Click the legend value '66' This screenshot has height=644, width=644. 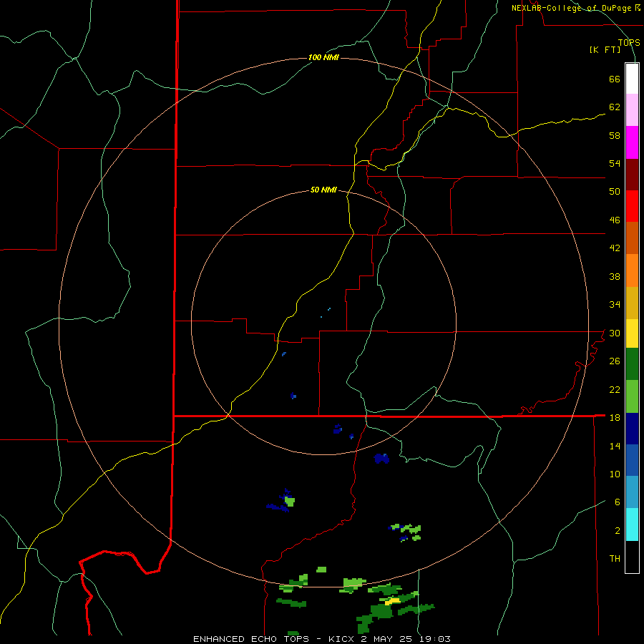click(615, 79)
